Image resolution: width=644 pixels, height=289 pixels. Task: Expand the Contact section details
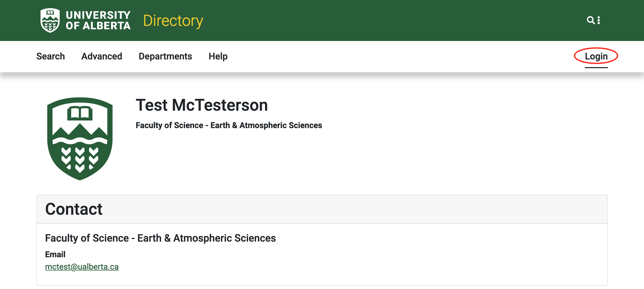pos(74,210)
